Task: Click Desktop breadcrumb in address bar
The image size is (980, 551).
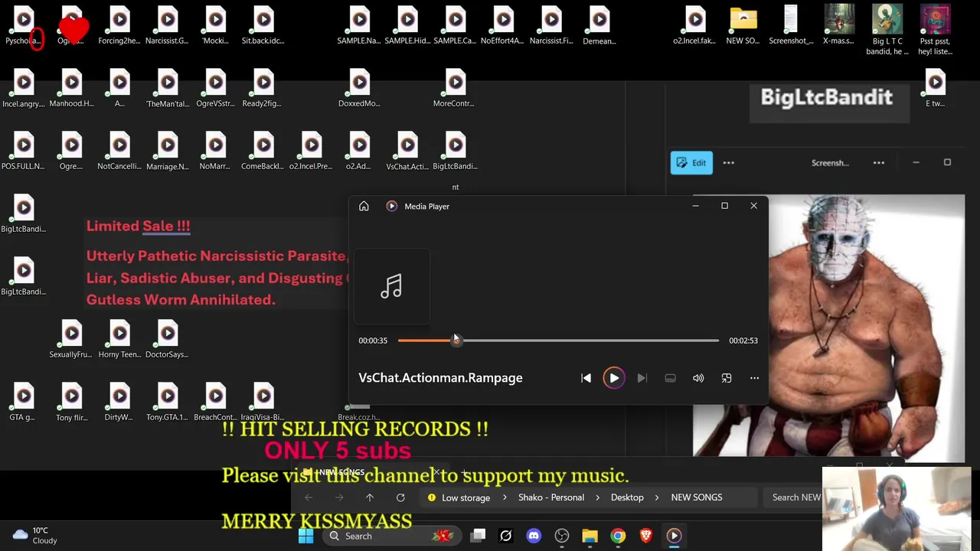Action: click(627, 497)
